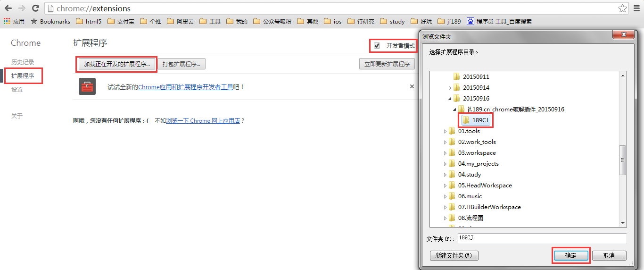Open the 程序员 工具_百度搜索 bookmark
644x270 pixels.
pyautogui.click(x=499, y=21)
